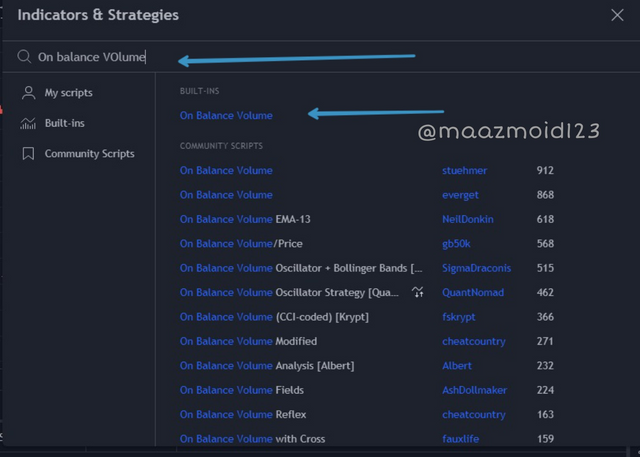Image resolution: width=640 pixels, height=457 pixels.
Task: Select On Balance Volume/Price script
Action: [241, 244]
